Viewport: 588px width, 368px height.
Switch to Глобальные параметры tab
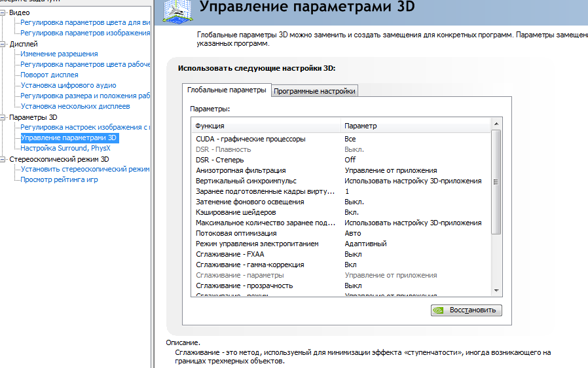227,90
